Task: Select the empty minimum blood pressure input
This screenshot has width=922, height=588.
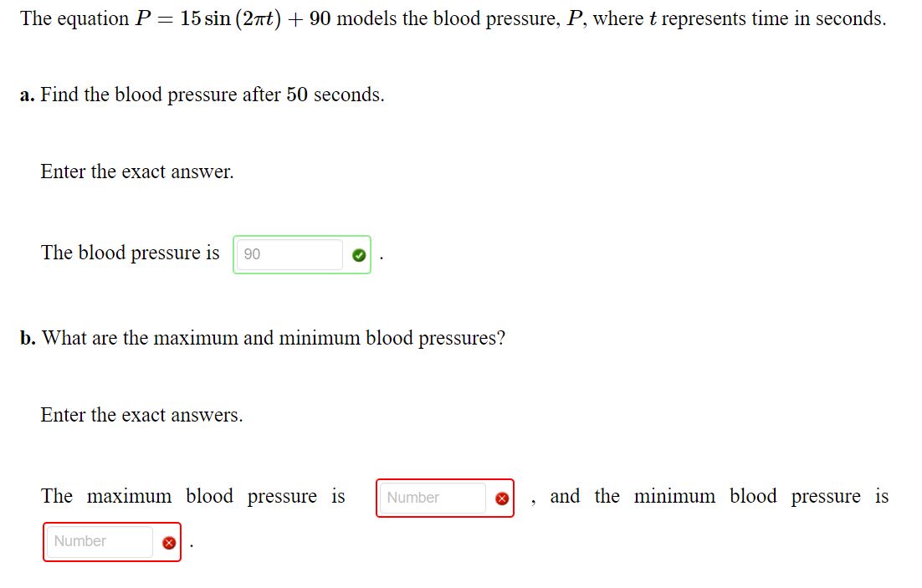Action: [x=100, y=542]
